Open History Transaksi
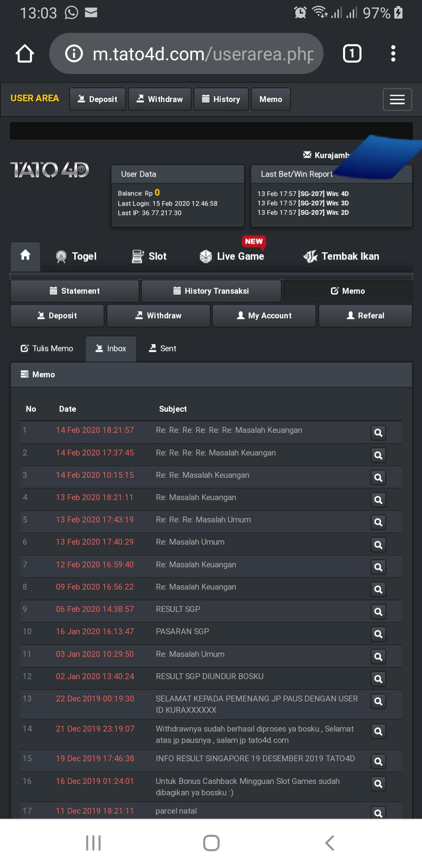Image resolution: width=422 pixels, height=868 pixels. pyautogui.click(x=211, y=291)
